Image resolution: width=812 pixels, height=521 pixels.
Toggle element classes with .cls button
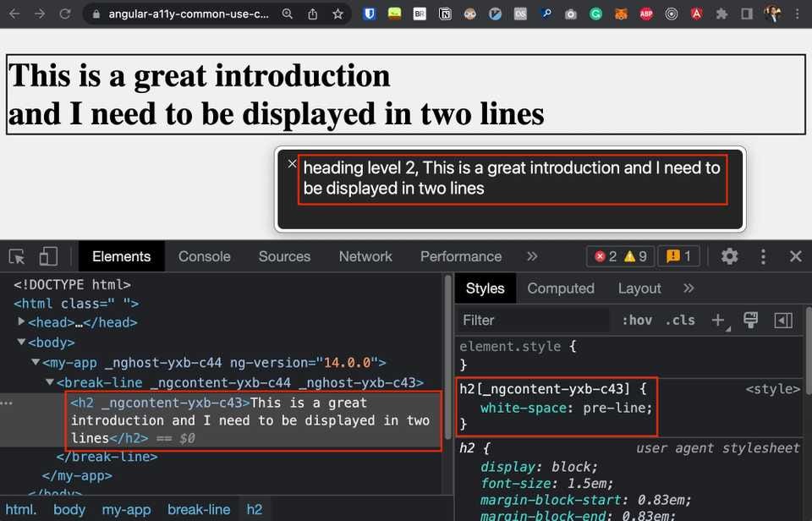pos(682,321)
